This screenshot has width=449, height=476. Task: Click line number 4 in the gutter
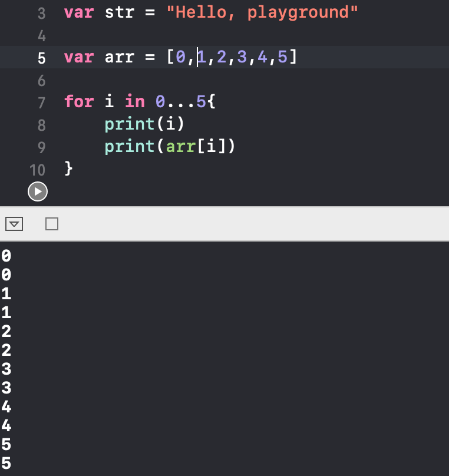[42, 36]
